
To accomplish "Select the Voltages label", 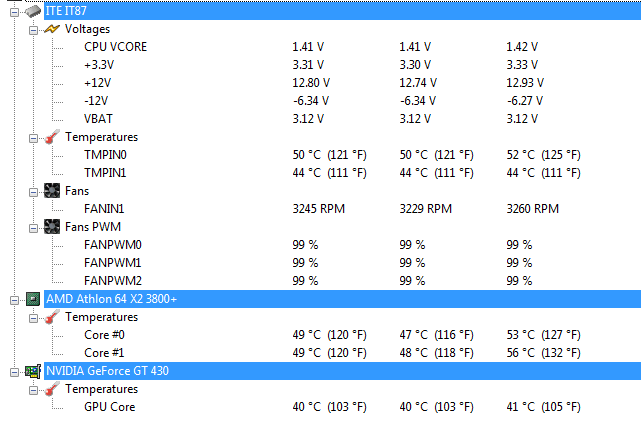I will tap(87, 29).
